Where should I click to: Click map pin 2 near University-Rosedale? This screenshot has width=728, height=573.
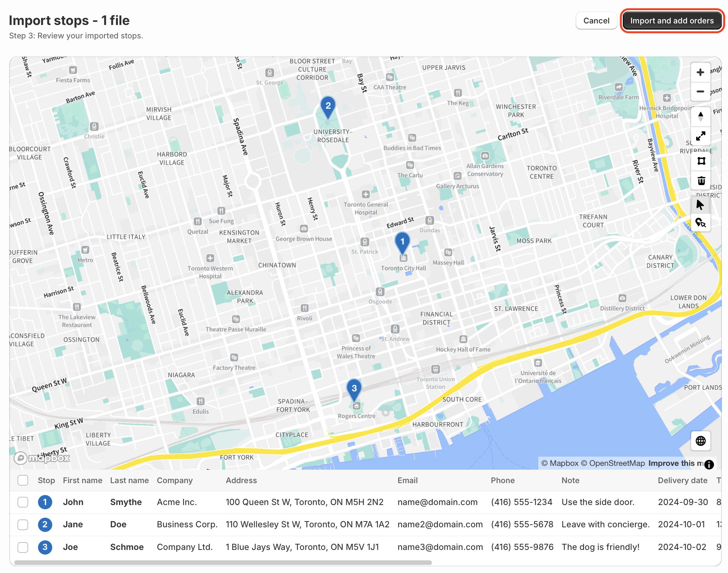[x=328, y=107]
